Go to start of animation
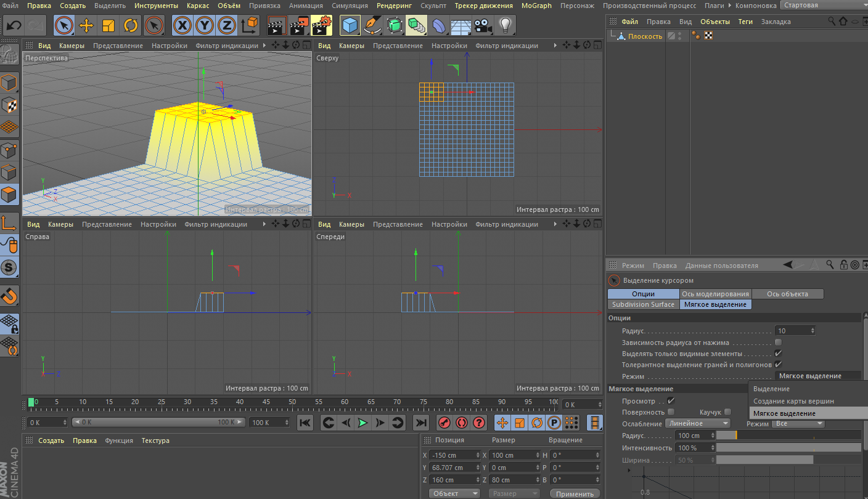 point(305,423)
